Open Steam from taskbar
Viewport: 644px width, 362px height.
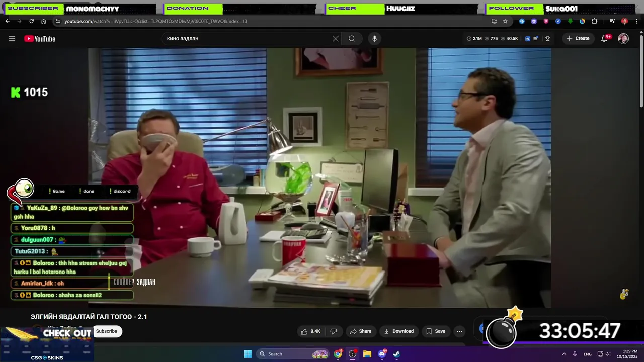(x=396, y=354)
